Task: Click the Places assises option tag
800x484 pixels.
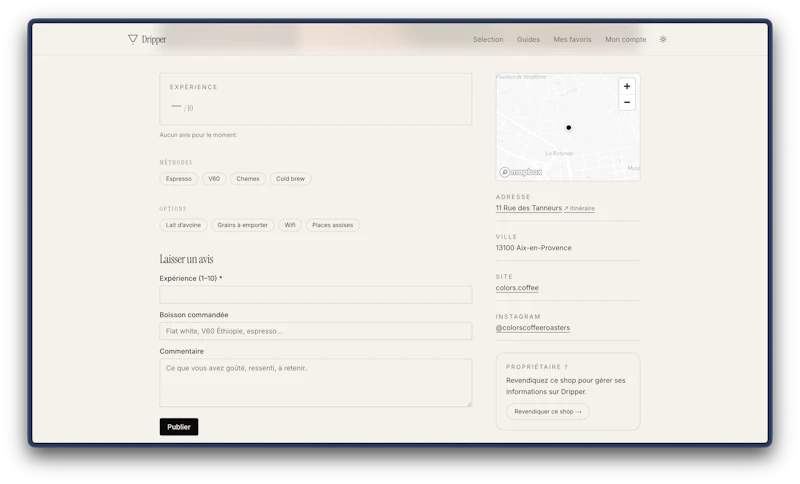Action: 333,225
